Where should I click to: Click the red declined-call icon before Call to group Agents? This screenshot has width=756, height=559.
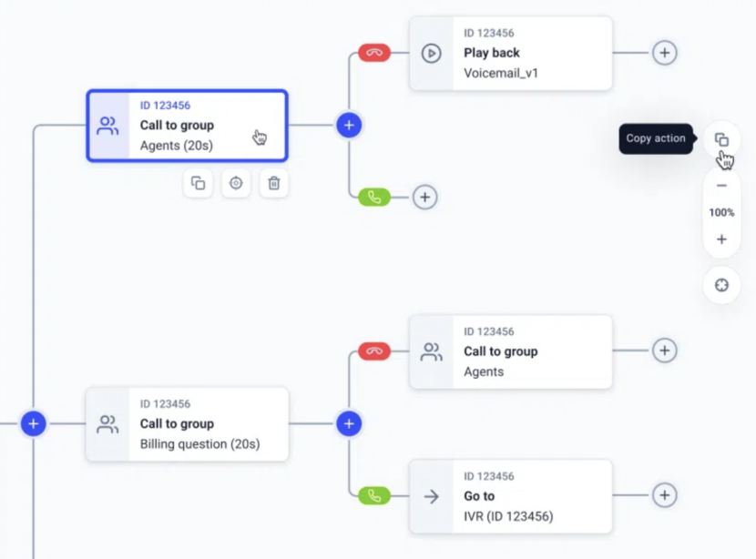coord(373,351)
